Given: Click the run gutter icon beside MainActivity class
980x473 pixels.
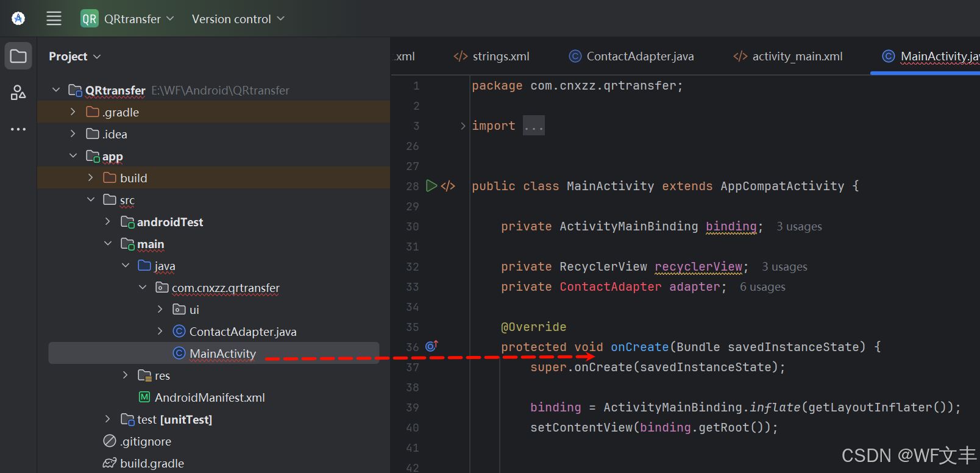Looking at the screenshot, I should pos(431,186).
